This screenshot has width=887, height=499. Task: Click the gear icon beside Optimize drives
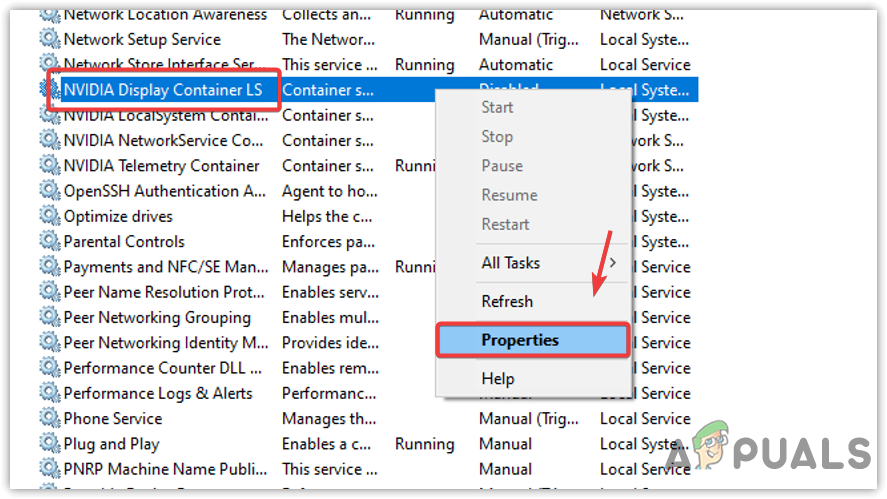tap(50, 216)
